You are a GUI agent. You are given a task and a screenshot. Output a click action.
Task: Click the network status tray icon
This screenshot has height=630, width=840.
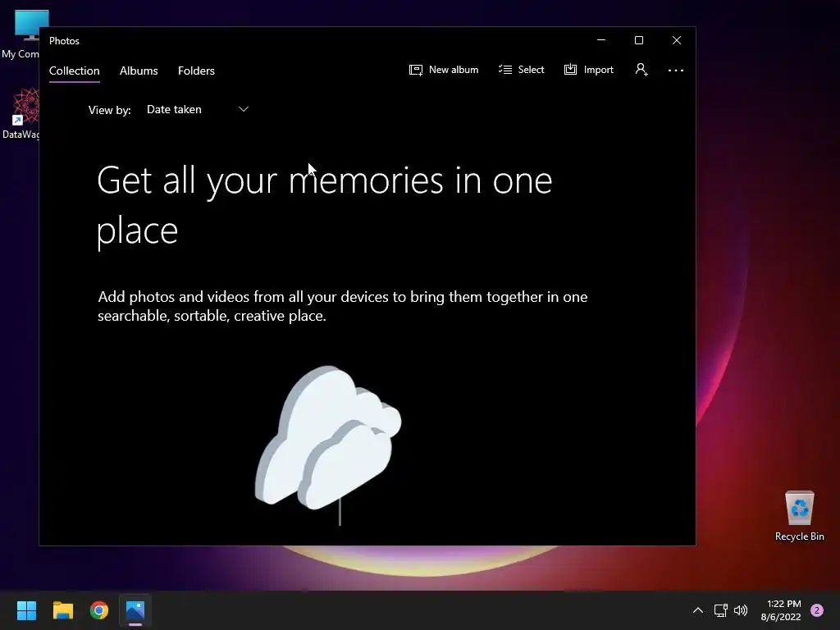pos(720,610)
